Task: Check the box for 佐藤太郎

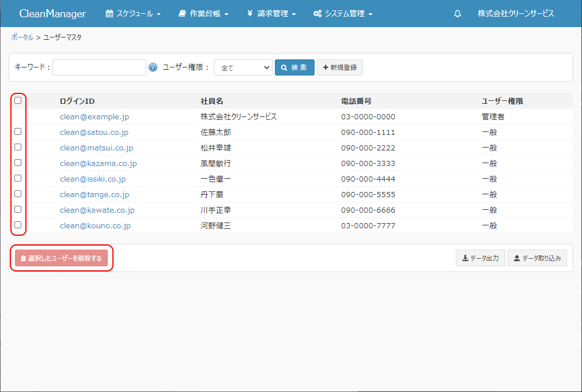Action: point(18,131)
